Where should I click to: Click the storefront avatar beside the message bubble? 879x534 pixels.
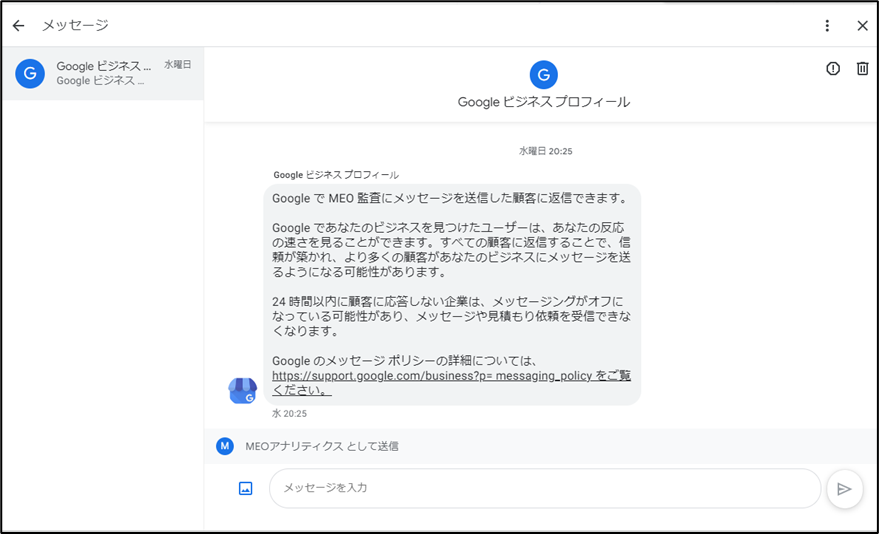pos(242,391)
